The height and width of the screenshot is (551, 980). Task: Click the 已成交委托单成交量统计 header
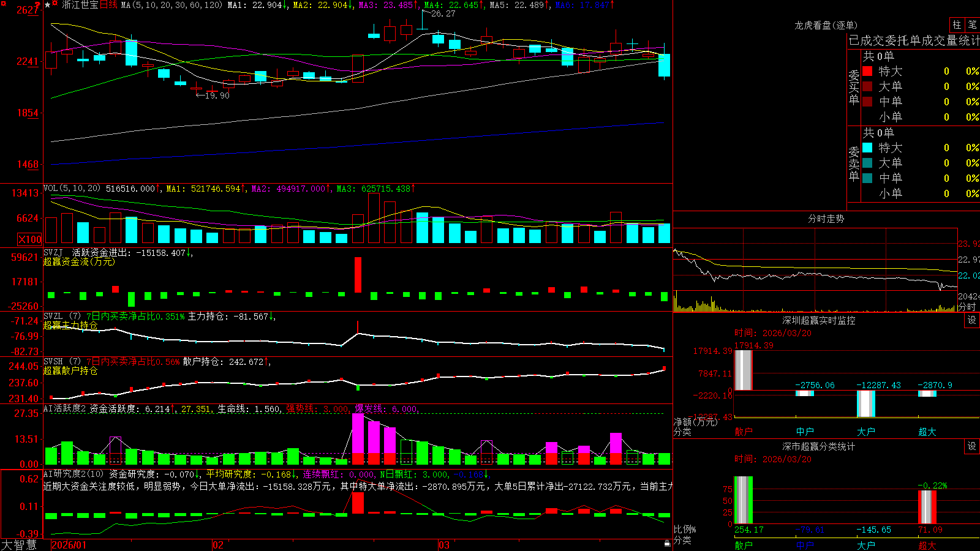point(914,40)
